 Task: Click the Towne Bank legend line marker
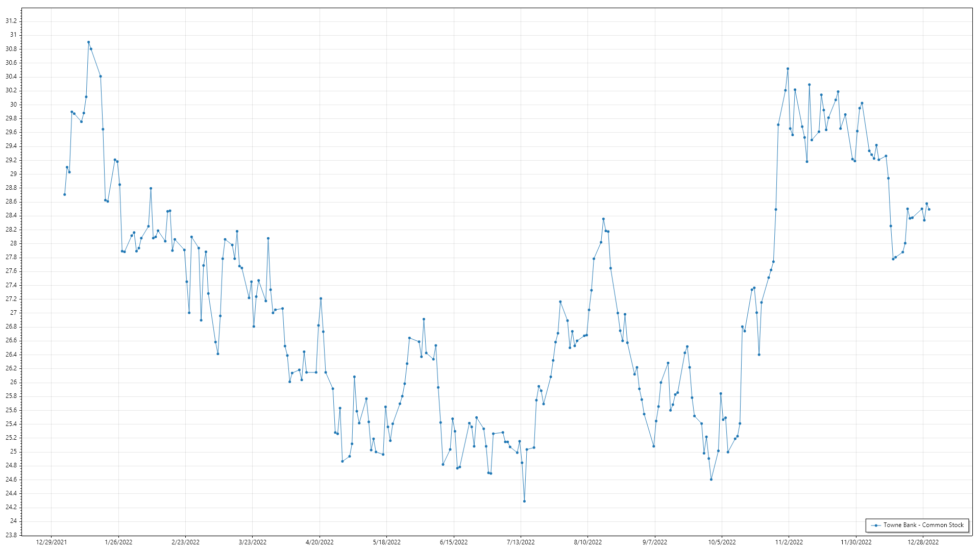click(876, 525)
